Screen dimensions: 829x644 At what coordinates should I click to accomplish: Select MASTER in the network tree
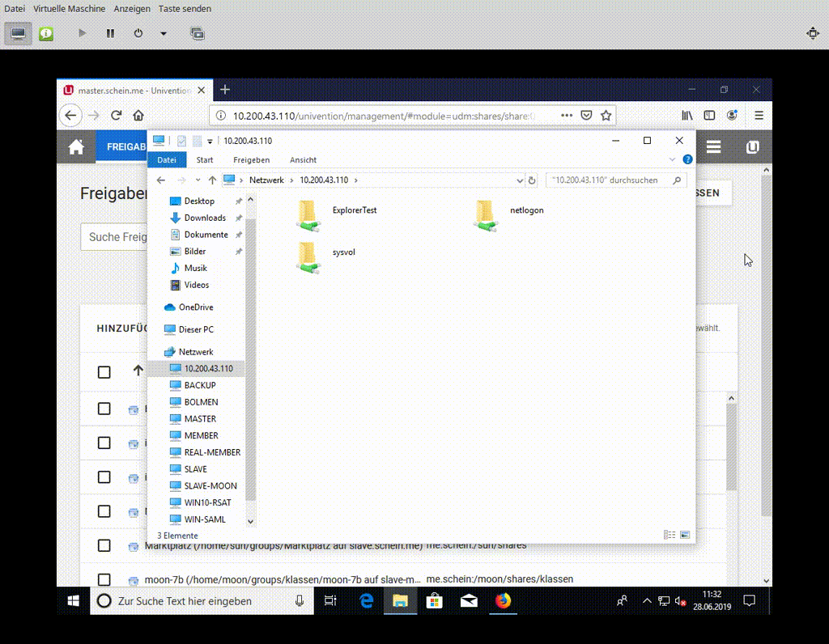(x=200, y=419)
